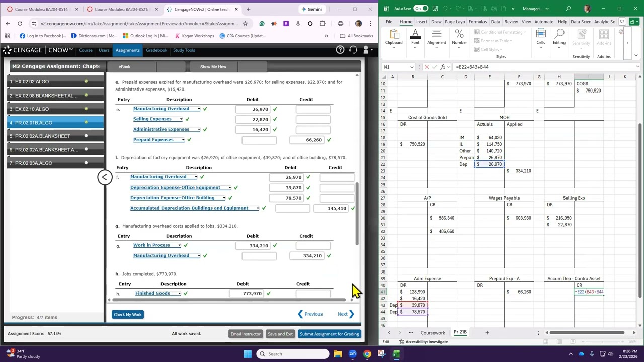The width and height of the screenshot is (644, 362).
Task: Open Excel Comments icon
Action: [x=622, y=22]
